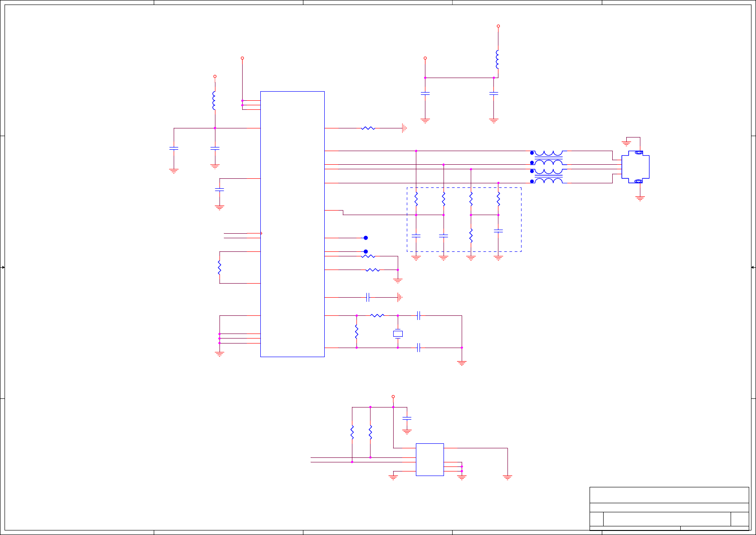The height and width of the screenshot is (535, 756).
Task: Click the lower shield pad on the connector
Action: [x=638, y=182]
